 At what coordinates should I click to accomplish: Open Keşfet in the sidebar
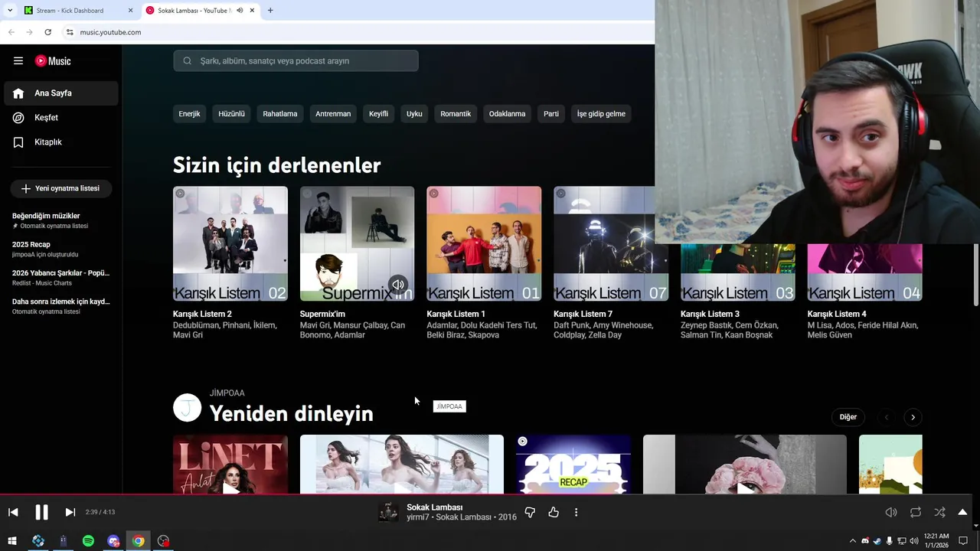coord(60,118)
